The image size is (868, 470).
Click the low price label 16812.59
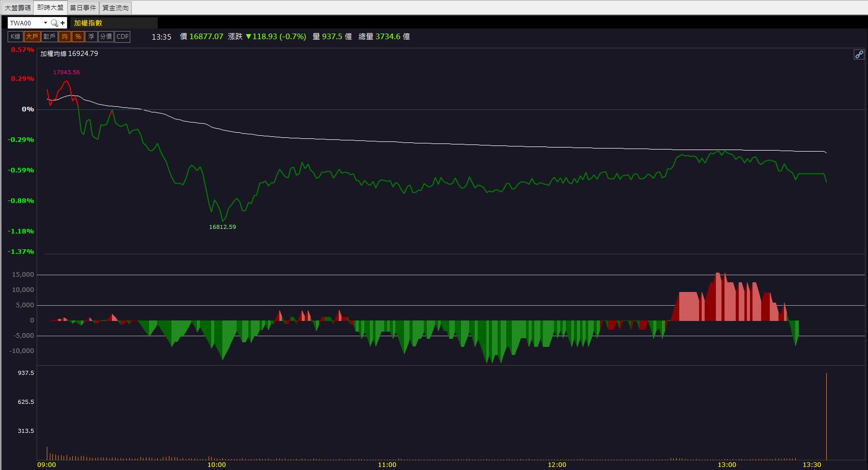pos(223,227)
